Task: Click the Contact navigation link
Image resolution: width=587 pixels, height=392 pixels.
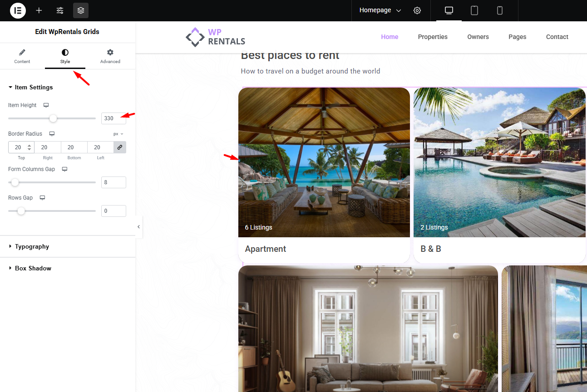Action: tap(557, 37)
